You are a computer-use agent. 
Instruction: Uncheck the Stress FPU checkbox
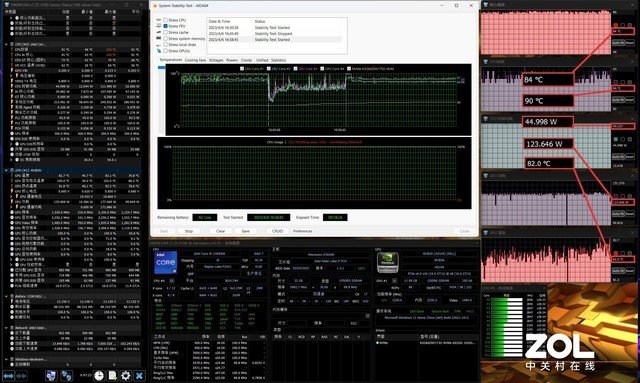point(165,26)
